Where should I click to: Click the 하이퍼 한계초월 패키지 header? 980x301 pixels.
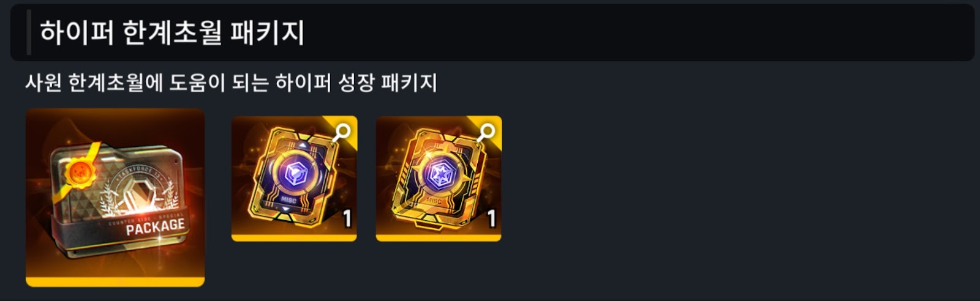coord(172,33)
